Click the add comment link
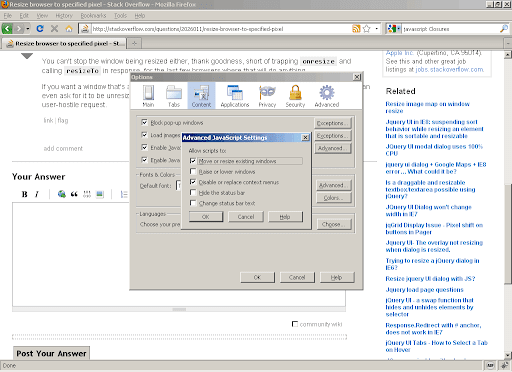 [x=63, y=148]
